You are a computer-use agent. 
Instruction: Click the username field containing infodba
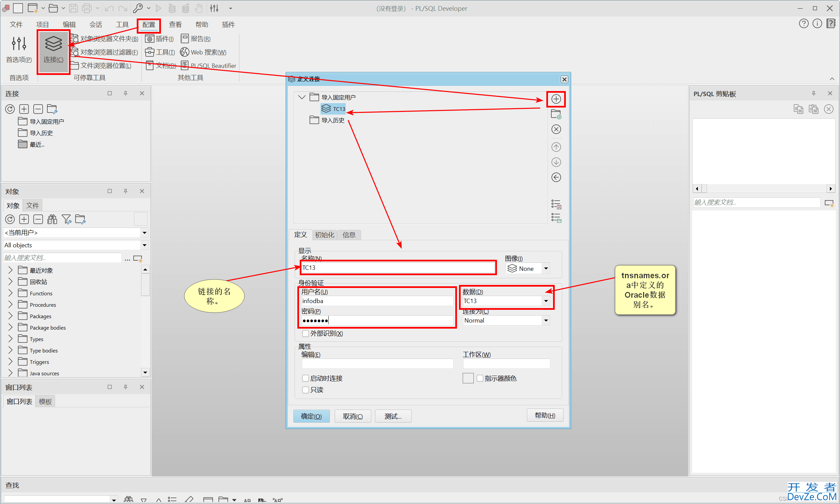(x=377, y=301)
